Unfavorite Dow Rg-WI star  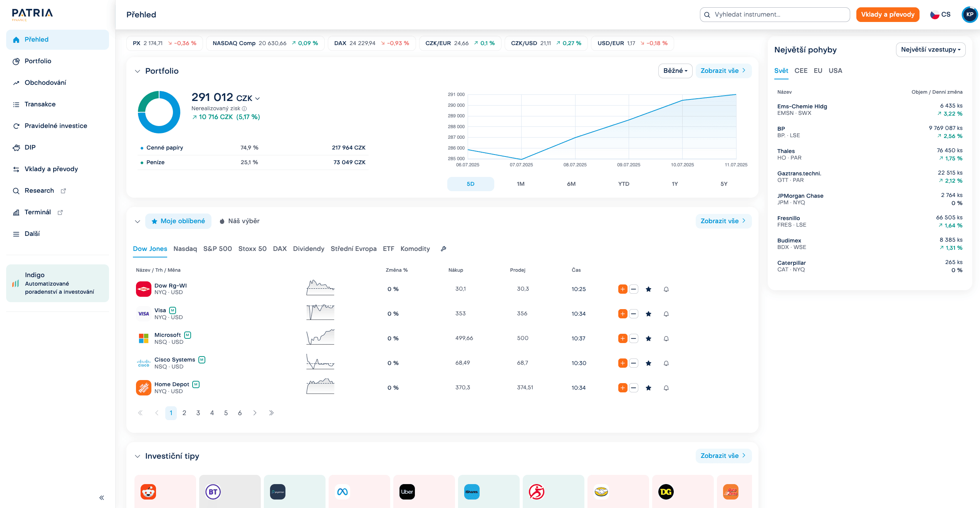coord(648,289)
